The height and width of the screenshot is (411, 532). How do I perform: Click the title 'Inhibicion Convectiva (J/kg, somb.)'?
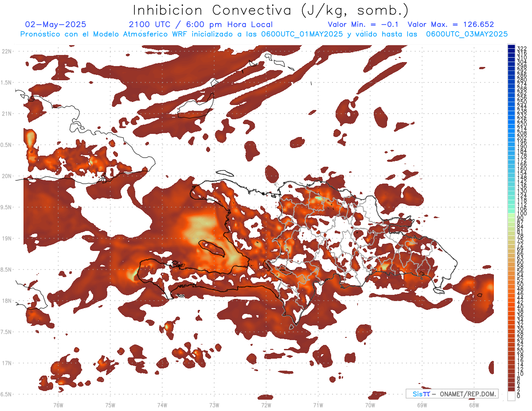click(x=270, y=11)
